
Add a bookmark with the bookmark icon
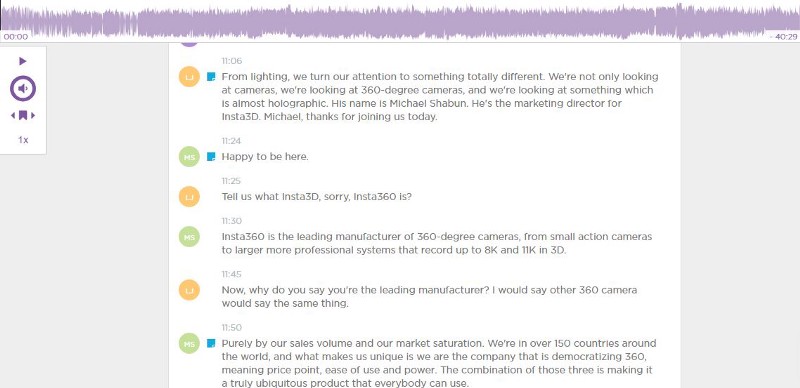tap(23, 115)
